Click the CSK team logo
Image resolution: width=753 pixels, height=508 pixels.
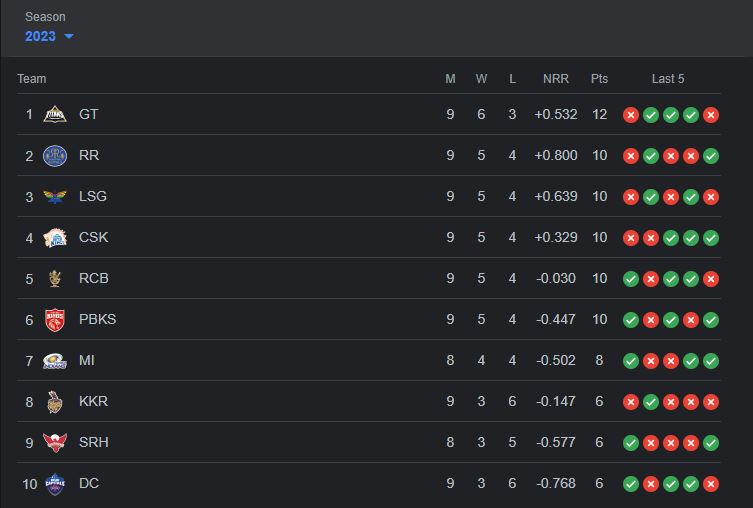(x=55, y=238)
